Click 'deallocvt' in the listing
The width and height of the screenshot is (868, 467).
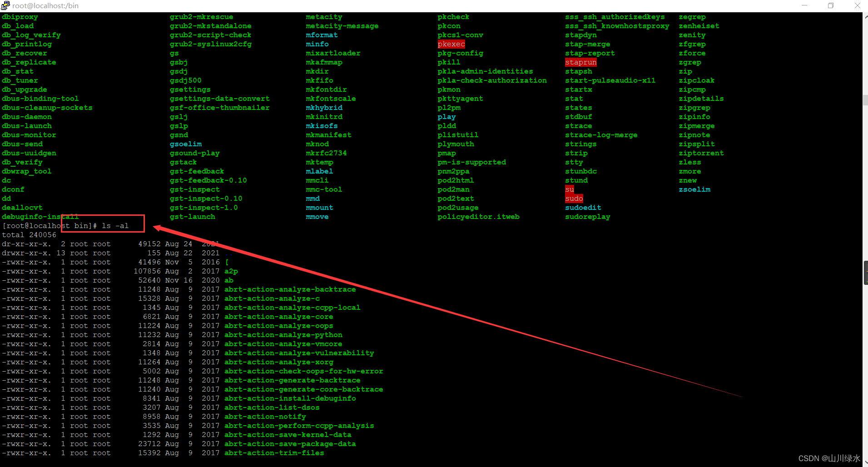click(x=22, y=208)
